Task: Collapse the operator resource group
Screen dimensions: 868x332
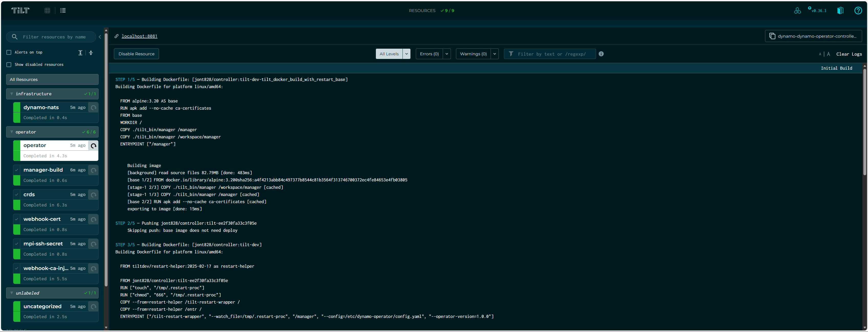Action: 12,132
